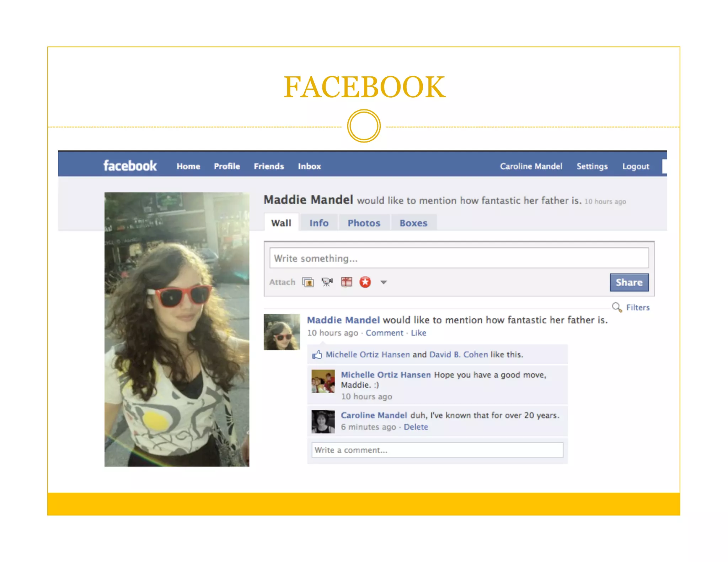Click '6 minutes ago' timestamp

(368, 427)
